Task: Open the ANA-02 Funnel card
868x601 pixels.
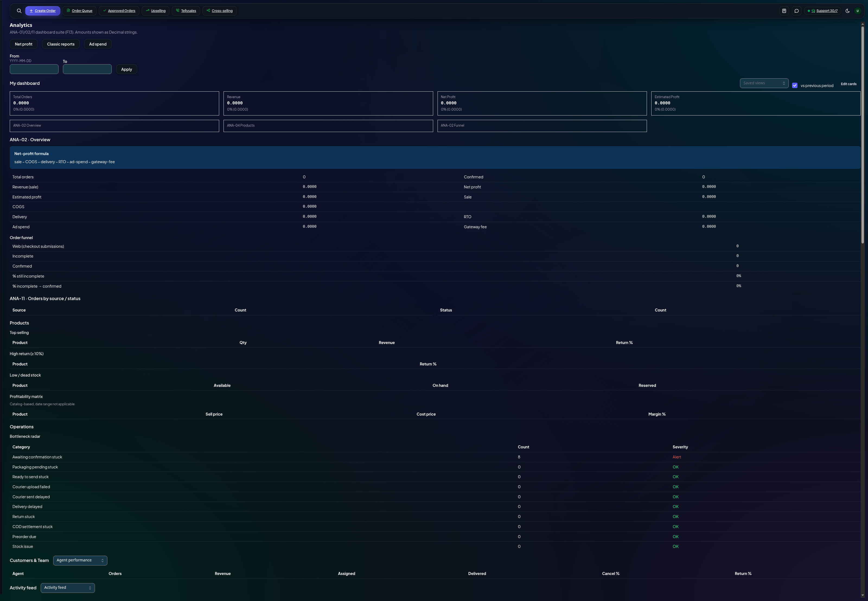Action: pyautogui.click(x=542, y=126)
